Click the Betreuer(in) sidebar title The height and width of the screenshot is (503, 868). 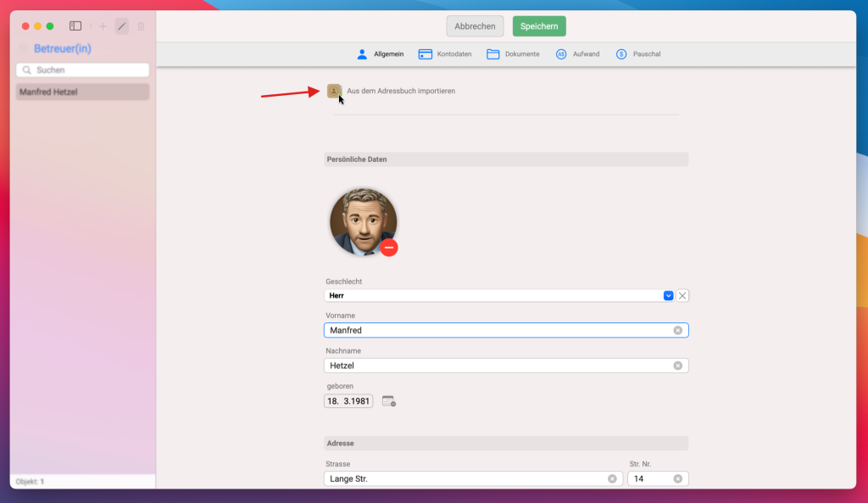[x=63, y=48]
